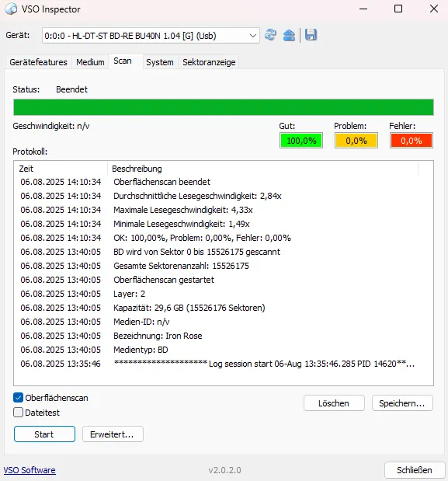The width and height of the screenshot is (448, 481).
Task: Select the 'OK: 100,00%, Problem: 0,00%' log row
Action: [x=217, y=238]
